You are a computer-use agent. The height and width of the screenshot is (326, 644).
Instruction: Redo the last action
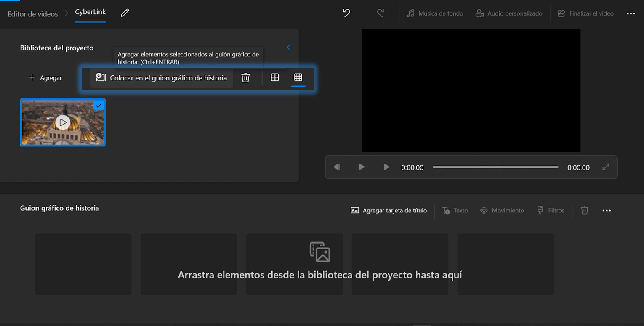tap(380, 13)
